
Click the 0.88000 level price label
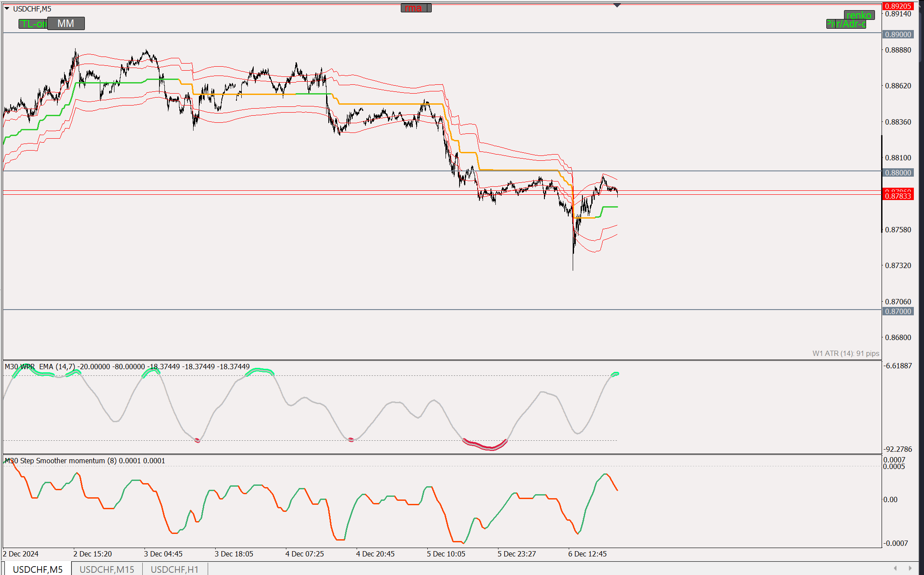point(898,173)
